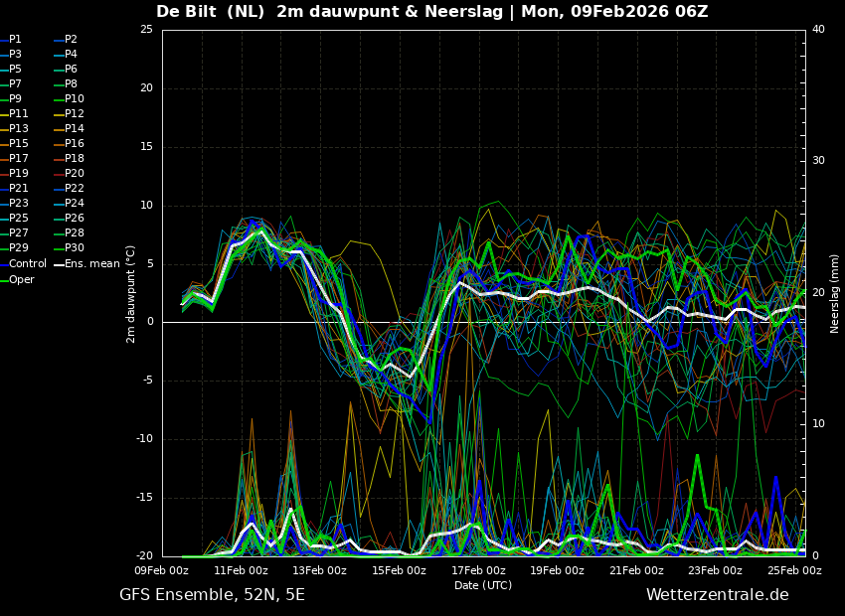Click the Ens. mean legend entry

[92, 264]
